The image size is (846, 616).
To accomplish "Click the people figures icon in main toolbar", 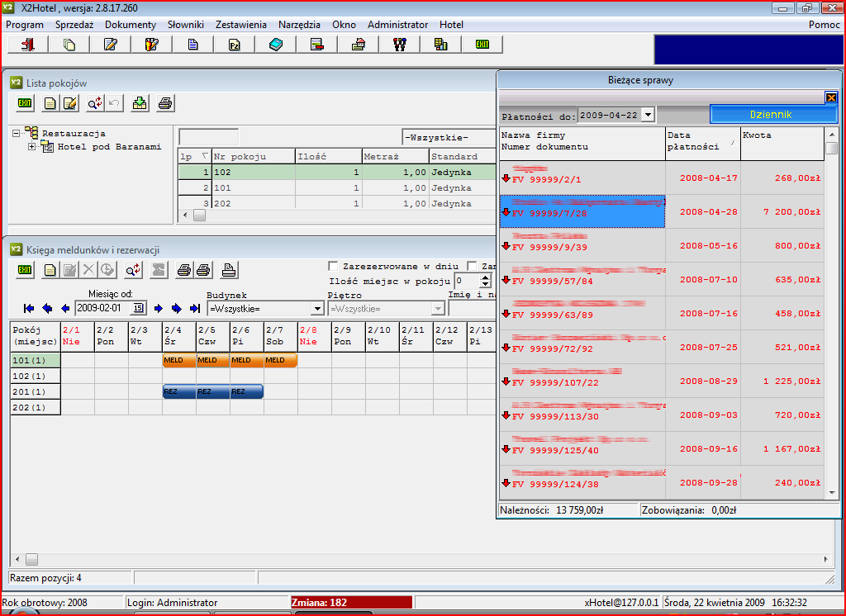I will (399, 45).
